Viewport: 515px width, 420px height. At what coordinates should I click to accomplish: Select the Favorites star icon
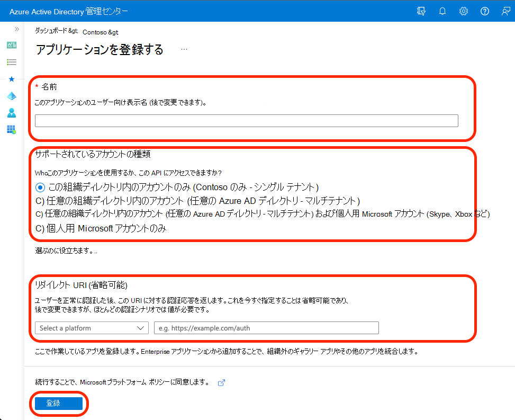pos(11,78)
